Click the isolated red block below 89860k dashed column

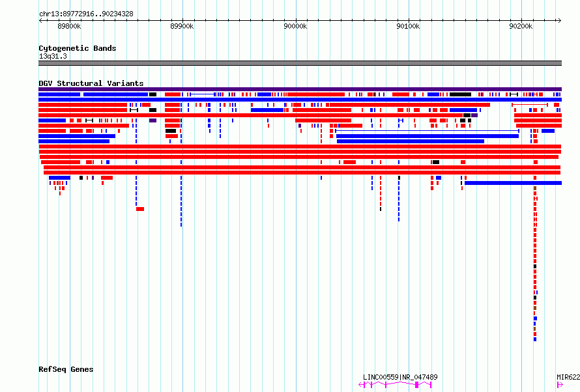click(x=140, y=209)
